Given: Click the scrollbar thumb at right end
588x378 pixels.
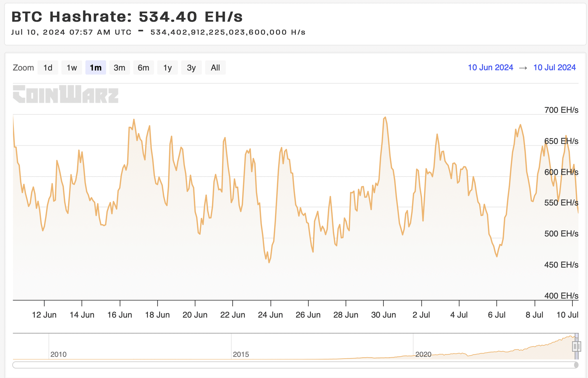Looking at the screenshot, I should [576, 365].
